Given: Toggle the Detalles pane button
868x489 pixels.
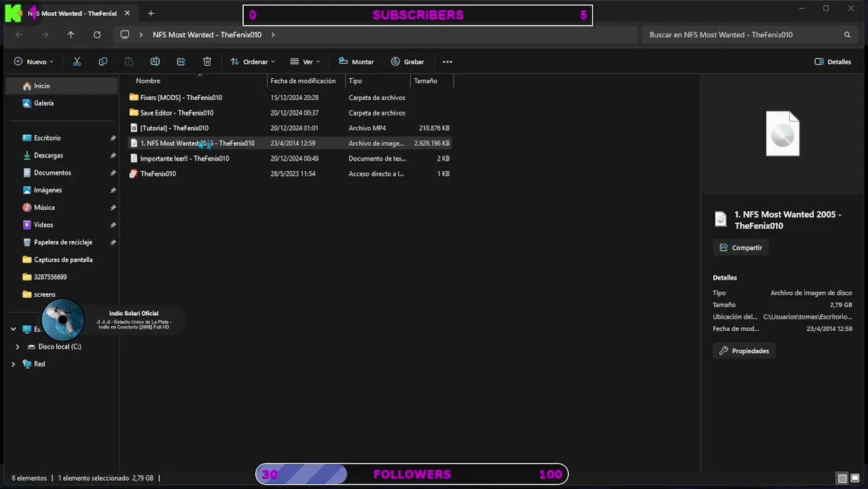Looking at the screenshot, I should [x=833, y=62].
